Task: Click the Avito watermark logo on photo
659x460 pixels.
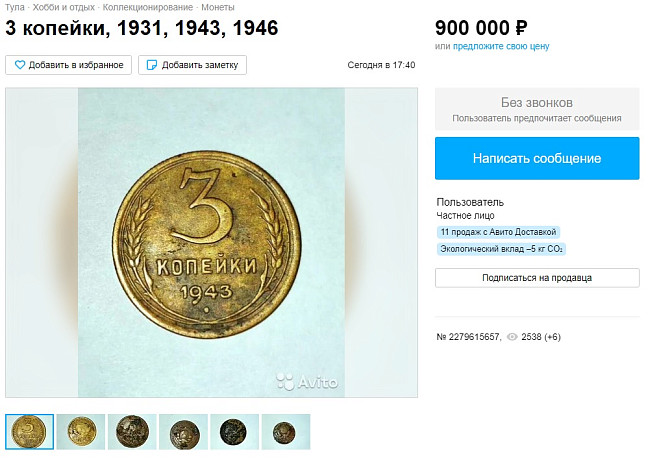Action: (x=307, y=381)
